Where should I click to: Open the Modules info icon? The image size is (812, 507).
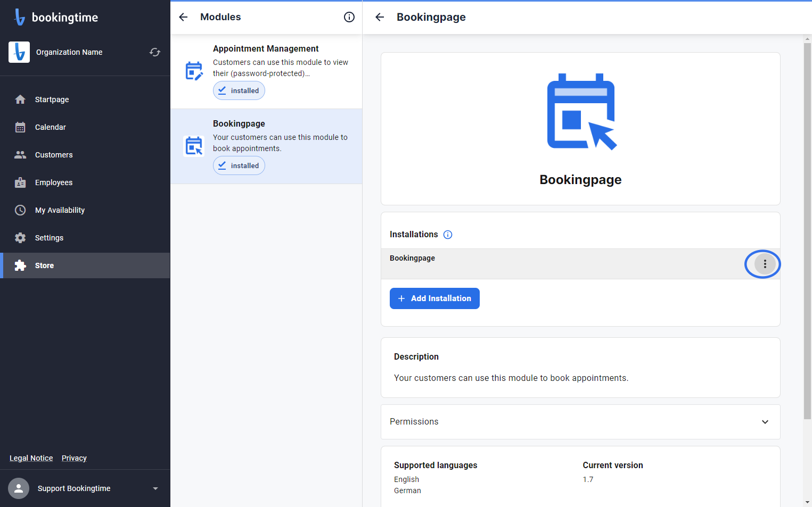coord(349,17)
